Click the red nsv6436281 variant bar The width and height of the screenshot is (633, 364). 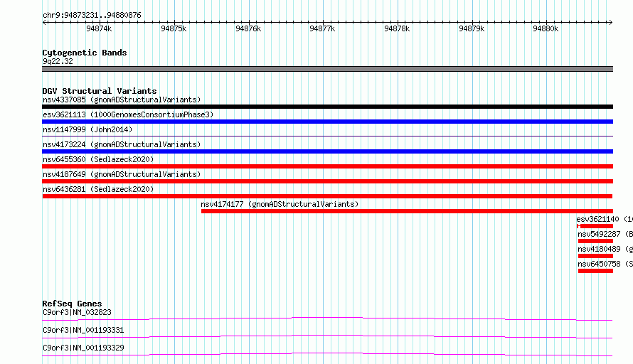pyautogui.click(x=327, y=196)
